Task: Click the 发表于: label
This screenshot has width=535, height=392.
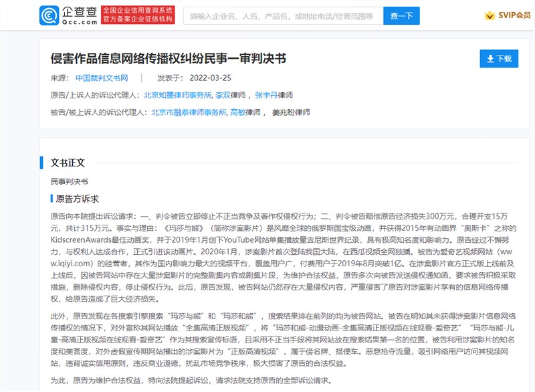Action: click(171, 78)
